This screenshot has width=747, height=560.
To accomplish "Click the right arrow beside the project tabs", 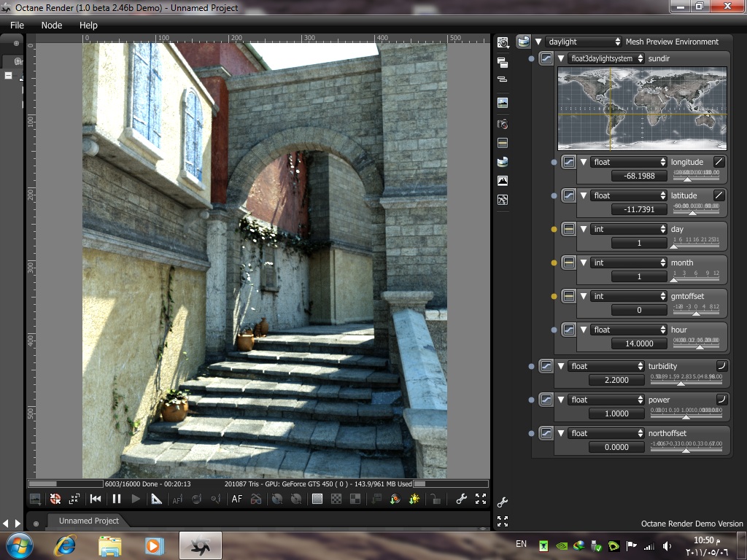I will 18,524.
